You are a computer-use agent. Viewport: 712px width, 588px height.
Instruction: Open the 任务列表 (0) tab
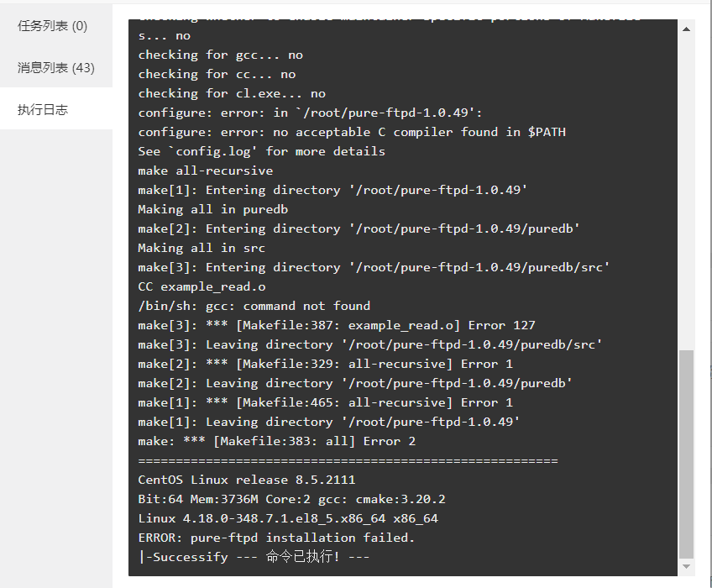(x=52, y=26)
